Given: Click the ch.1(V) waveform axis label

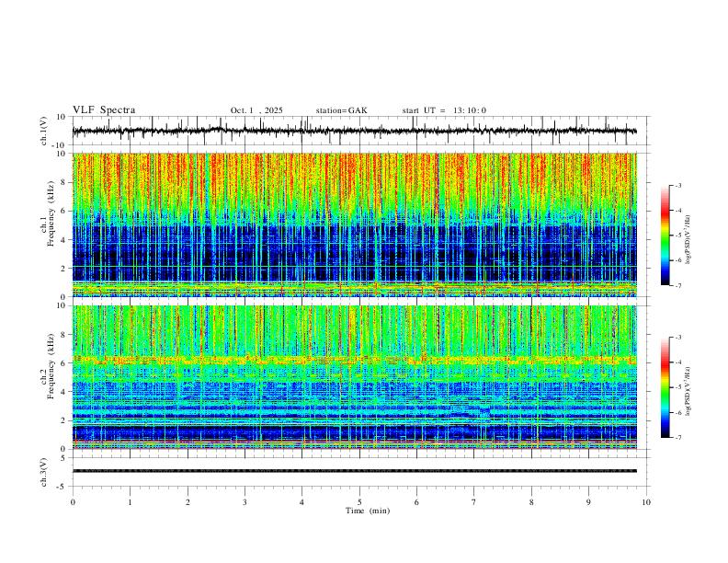Looking at the screenshot, I should click(x=44, y=131).
